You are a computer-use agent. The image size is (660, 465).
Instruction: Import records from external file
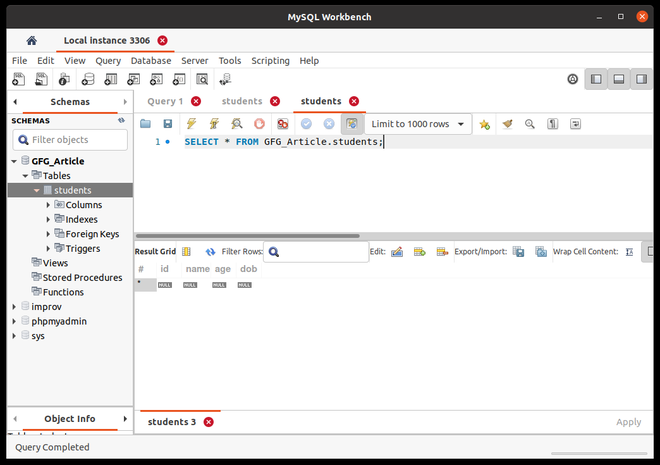pos(541,252)
